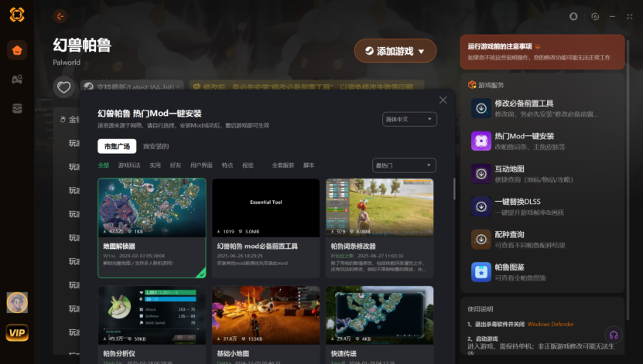The height and width of the screenshot is (364, 643).
Task: Open the 基础小地图 mod thumbnail
Action: click(x=265, y=315)
